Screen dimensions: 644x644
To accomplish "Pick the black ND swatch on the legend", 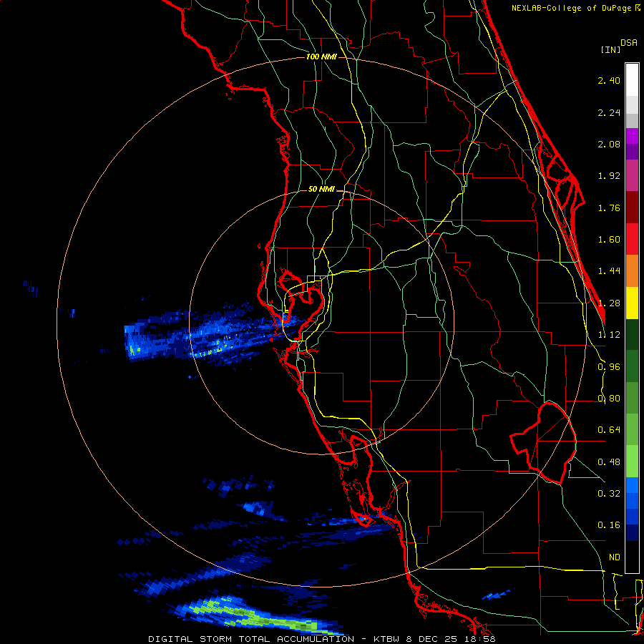I will coord(632,557).
